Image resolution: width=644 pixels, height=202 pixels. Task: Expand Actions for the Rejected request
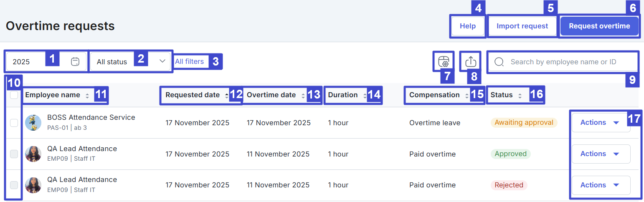point(600,185)
